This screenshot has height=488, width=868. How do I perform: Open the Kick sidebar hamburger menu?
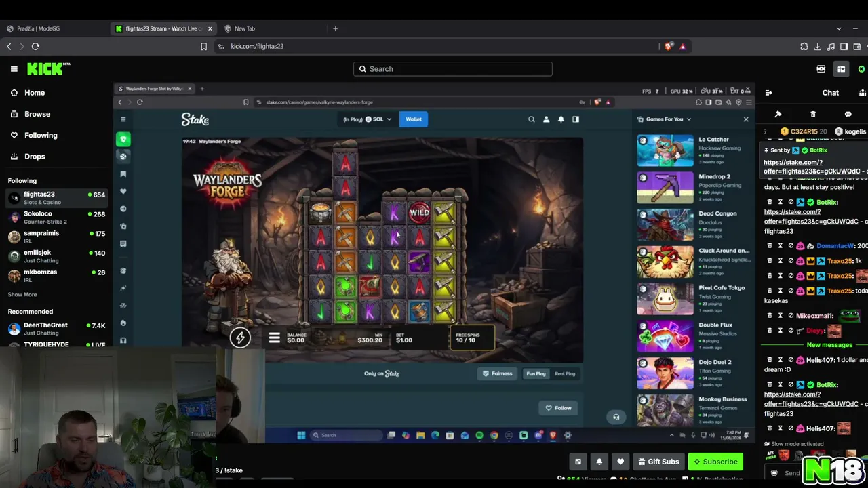[x=14, y=68]
